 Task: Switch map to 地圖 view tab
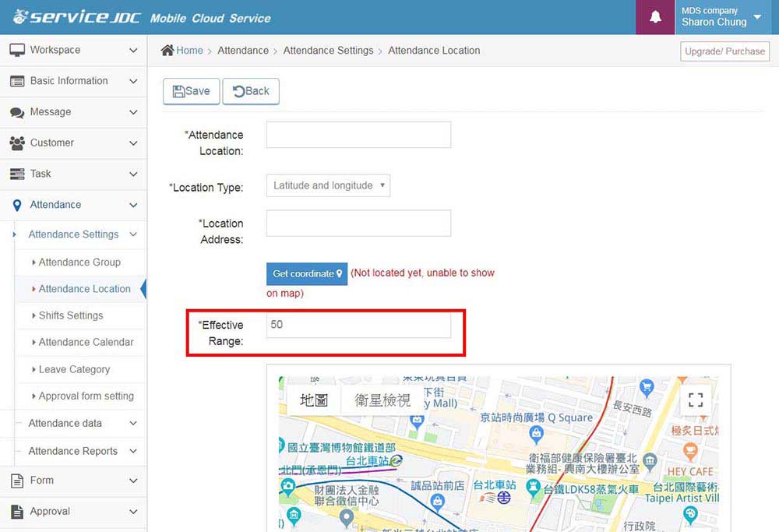coord(314,400)
